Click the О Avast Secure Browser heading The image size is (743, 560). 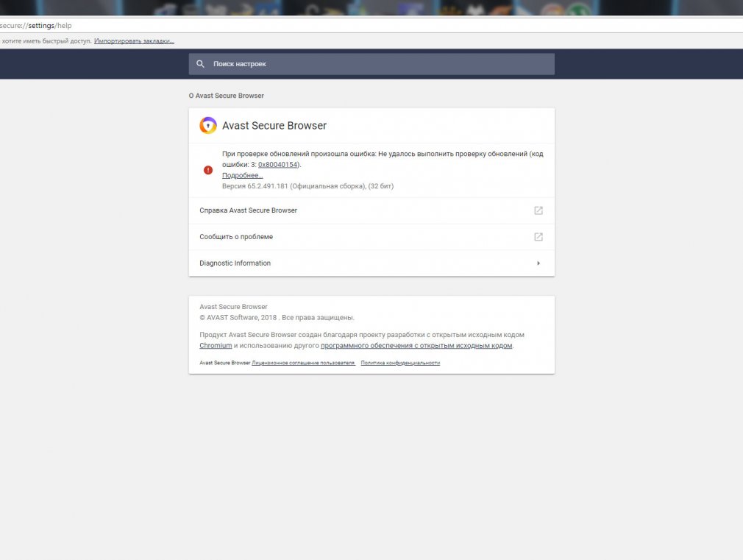coord(227,96)
